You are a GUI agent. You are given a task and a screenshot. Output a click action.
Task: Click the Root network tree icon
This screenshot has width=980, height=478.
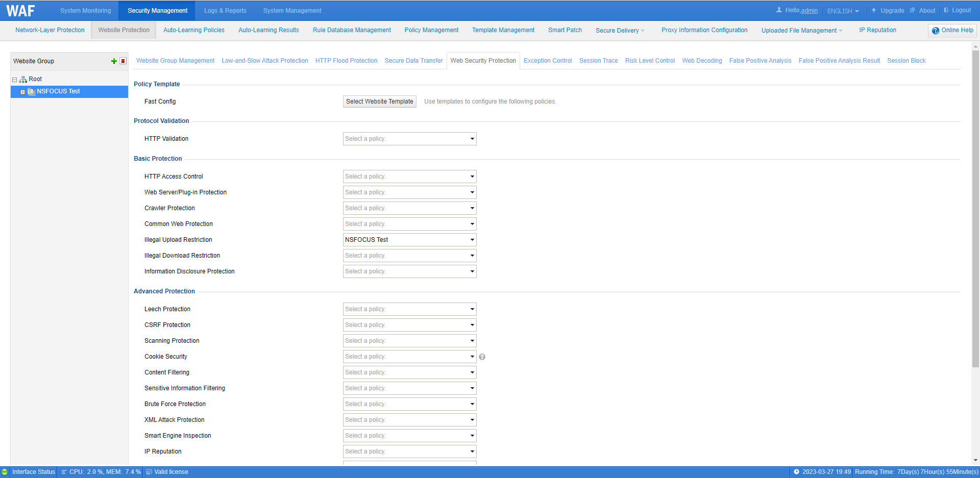[x=23, y=80]
